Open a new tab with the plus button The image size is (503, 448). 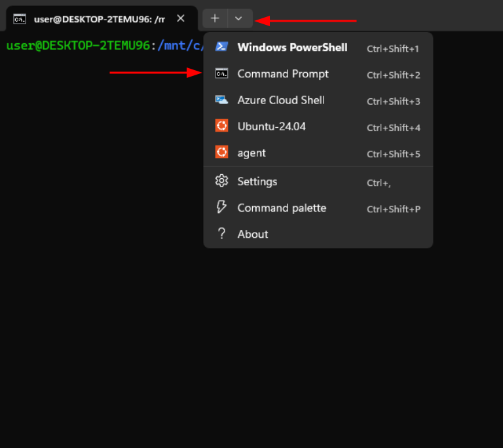coord(215,18)
